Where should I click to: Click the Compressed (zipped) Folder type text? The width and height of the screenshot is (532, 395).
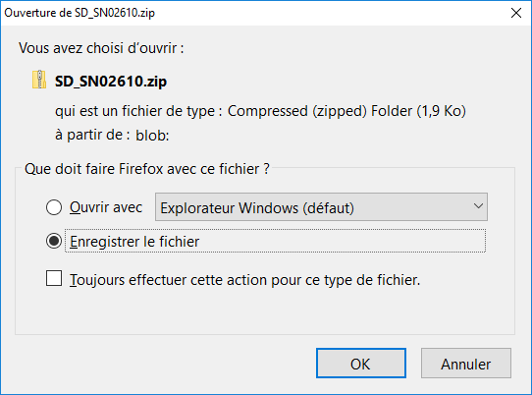tap(346, 111)
